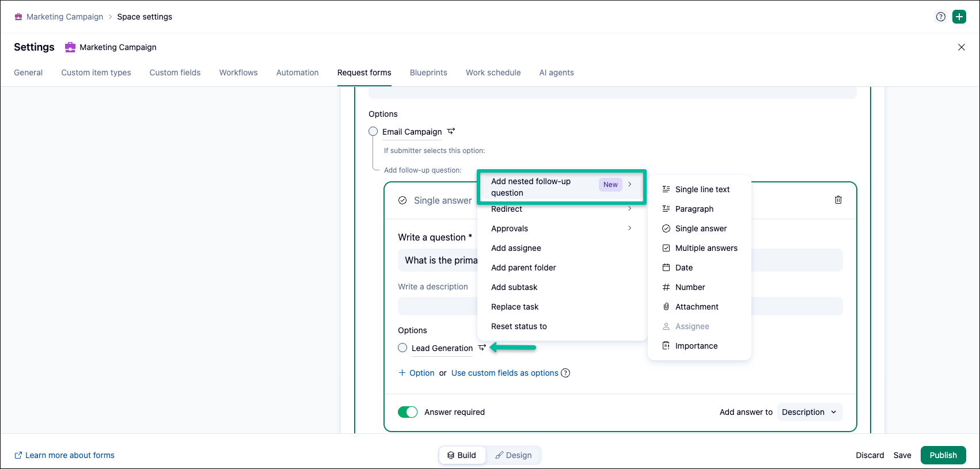Open Learn more about forms link
This screenshot has width=980, height=469.
[64, 455]
